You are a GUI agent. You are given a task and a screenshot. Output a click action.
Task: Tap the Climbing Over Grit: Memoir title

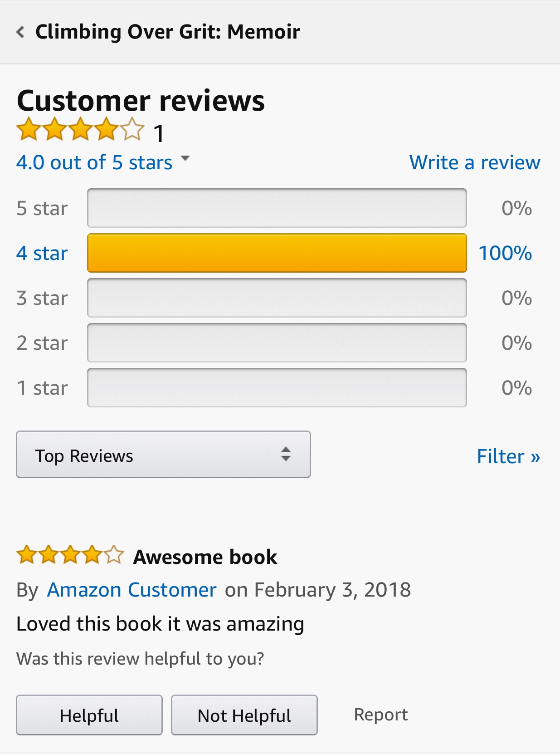point(168,32)
